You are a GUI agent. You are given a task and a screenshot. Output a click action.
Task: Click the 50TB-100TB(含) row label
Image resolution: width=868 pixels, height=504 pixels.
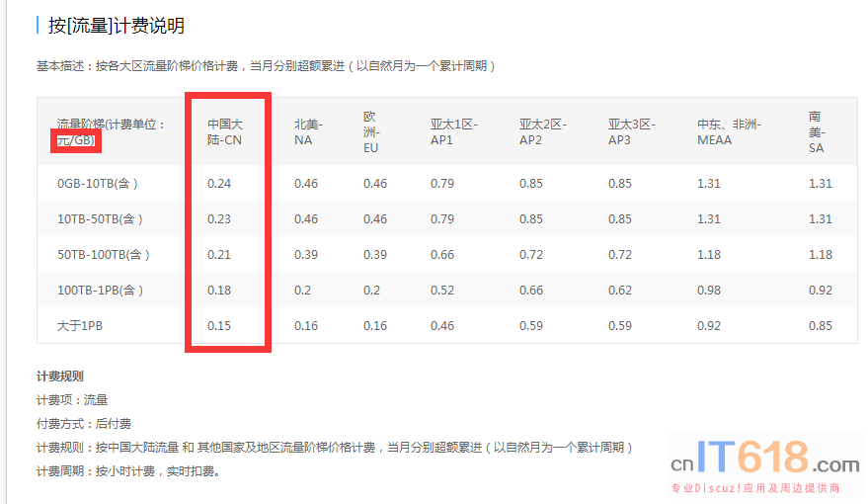104,255
